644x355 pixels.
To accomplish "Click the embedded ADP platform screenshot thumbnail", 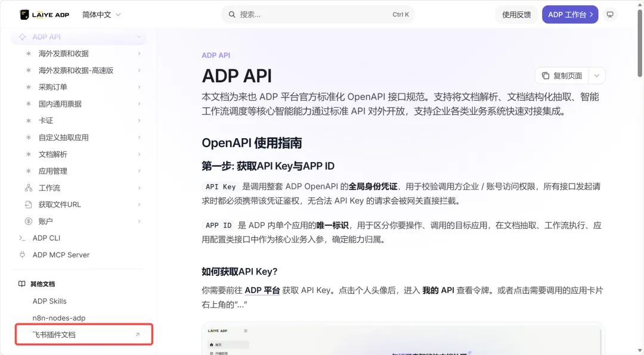I will [x=403, y=338].
